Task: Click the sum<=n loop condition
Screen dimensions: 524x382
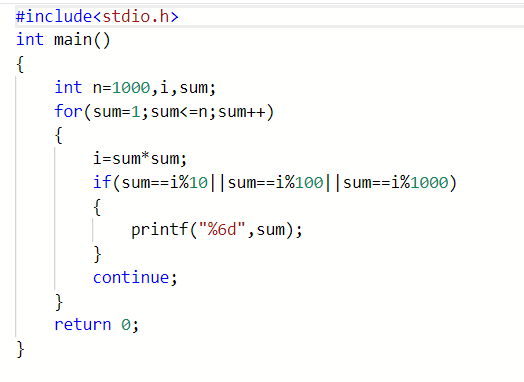Action: 179,112
